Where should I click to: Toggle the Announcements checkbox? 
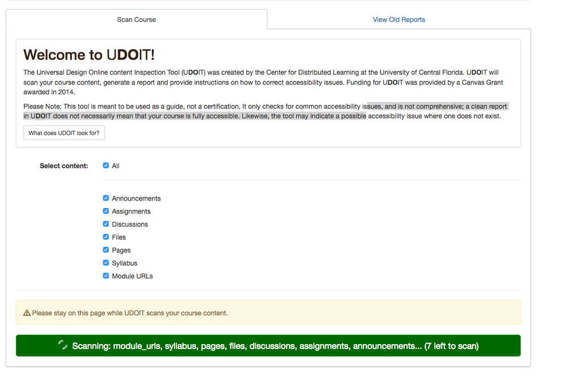pos(106,198)
